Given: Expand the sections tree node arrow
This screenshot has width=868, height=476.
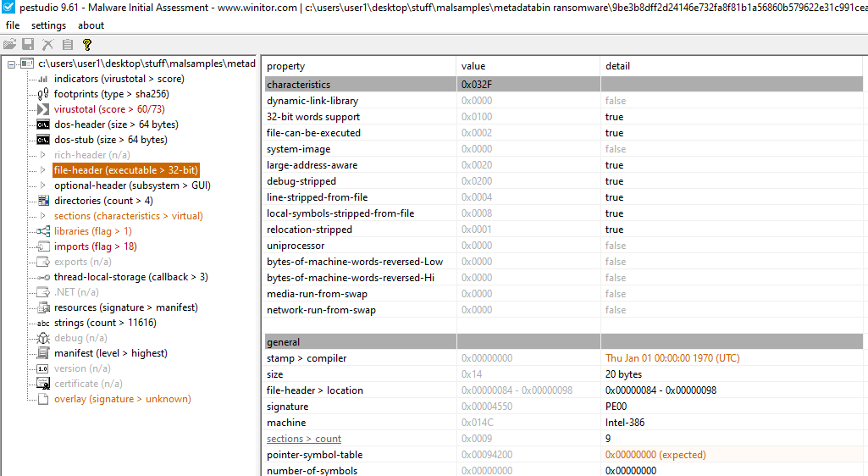Looking at the screenshot, I should click(42, 216).
